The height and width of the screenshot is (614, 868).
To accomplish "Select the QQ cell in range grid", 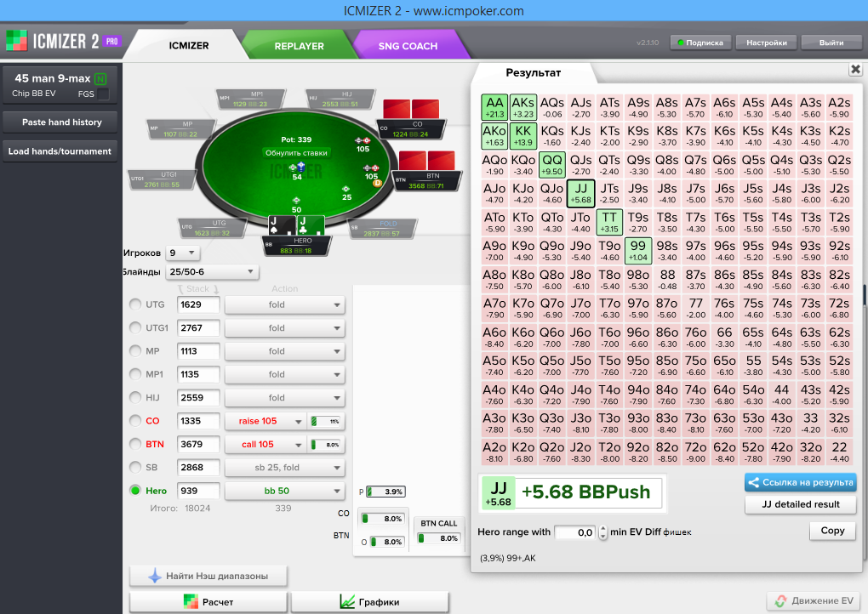I will [x=552, y=164].
